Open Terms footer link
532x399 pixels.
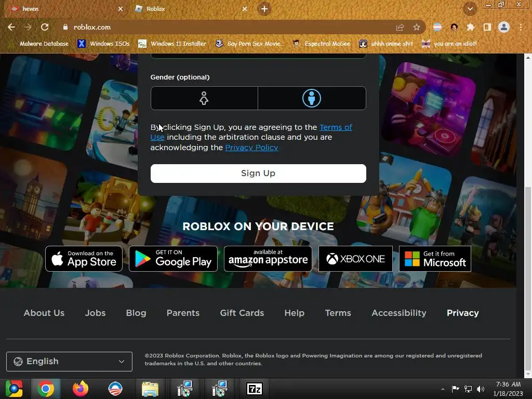(x=338, y=313)
